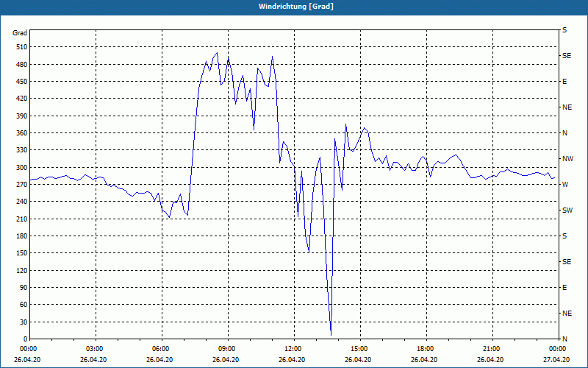Pick the 120 y-axis tick label

coord(22,270)
